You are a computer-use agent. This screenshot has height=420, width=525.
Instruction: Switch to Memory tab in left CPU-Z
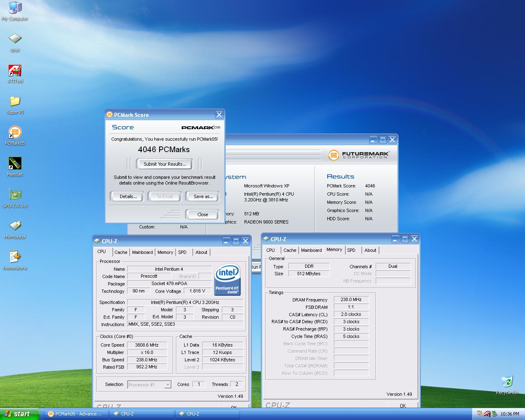[165, 252]
